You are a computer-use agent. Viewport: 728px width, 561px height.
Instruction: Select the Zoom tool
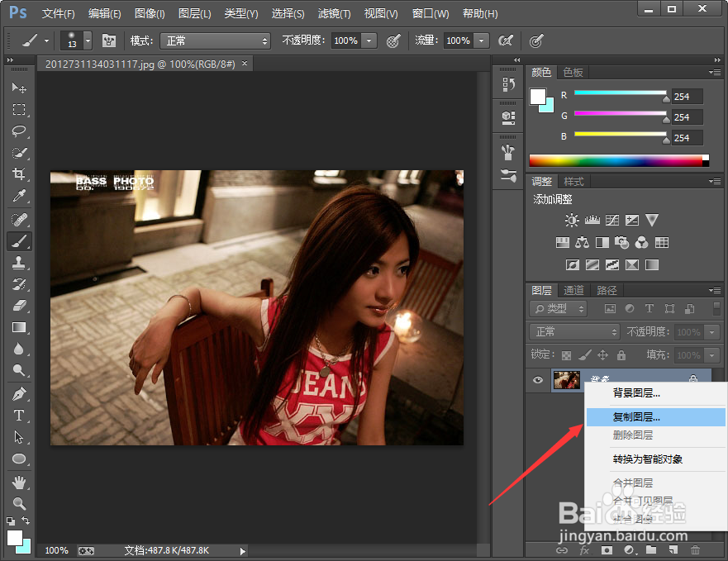point(21,504)
